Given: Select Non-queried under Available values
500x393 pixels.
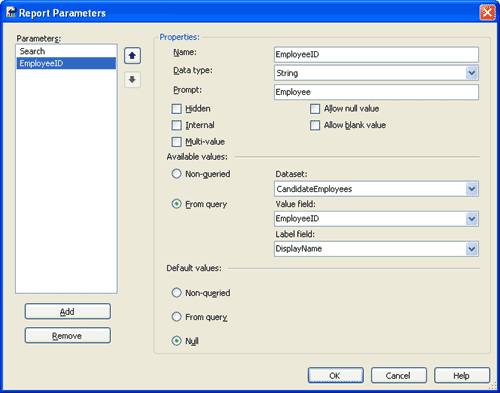Looking at the screenshot, I should click(x=176, y=174).
